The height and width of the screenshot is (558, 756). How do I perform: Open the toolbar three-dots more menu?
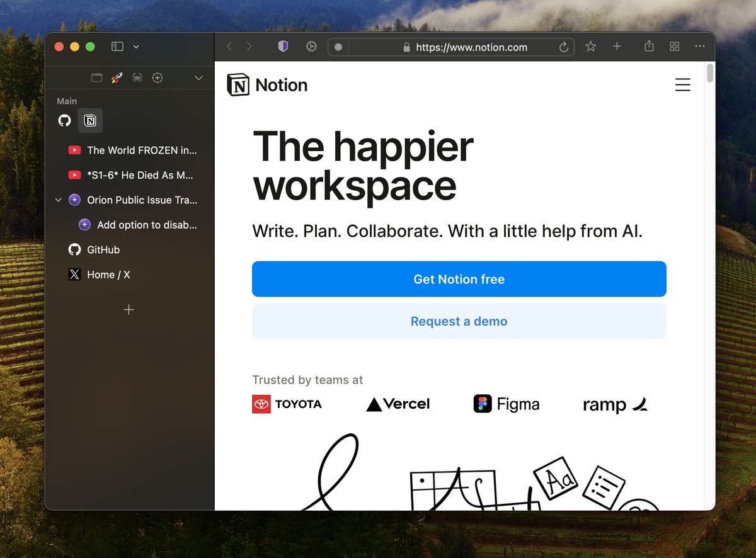pos(700,47)
